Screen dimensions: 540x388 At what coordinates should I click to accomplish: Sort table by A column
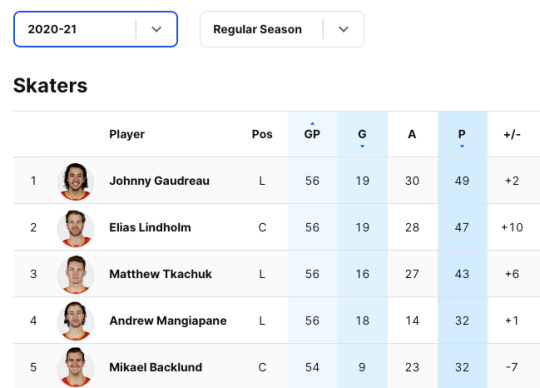(x=412, y=134)
